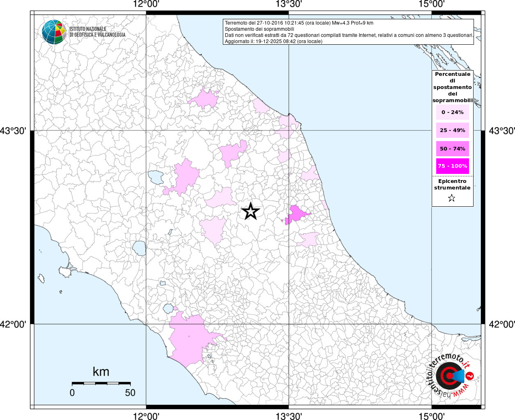Click the 42°00' latitude label on right

[x=501, y=324]
